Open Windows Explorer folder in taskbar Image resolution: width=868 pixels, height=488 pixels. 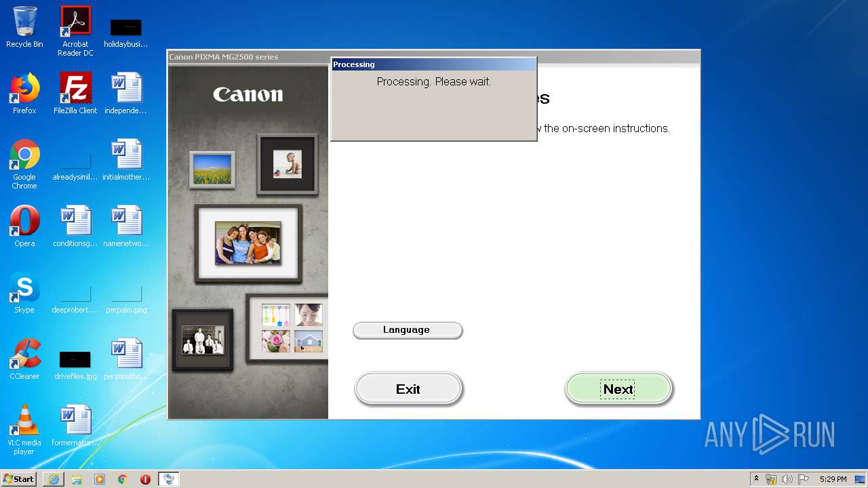77,479
